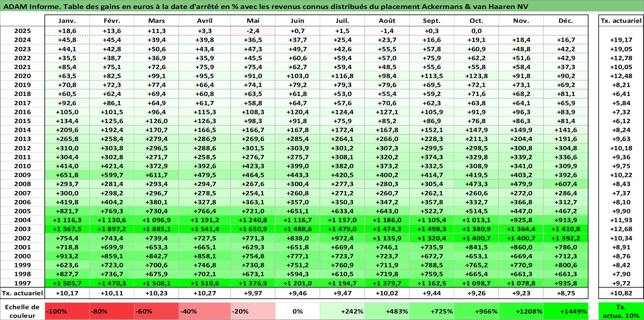Screen dimensions: 644x320
Task: Click the +286,9 cell in April 2013
Action: pyautogui.click(x=205, y=139)
